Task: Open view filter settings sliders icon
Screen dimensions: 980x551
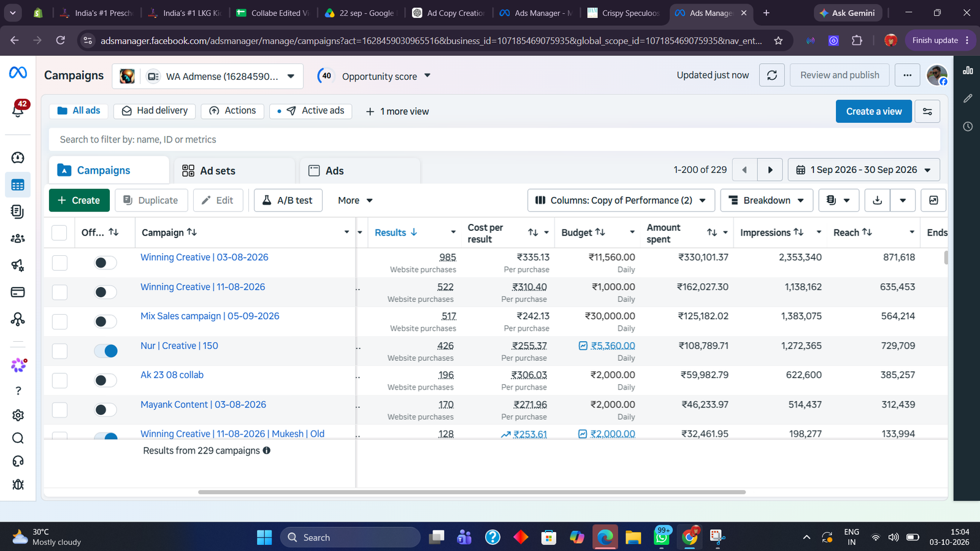Action: point(927,112)
